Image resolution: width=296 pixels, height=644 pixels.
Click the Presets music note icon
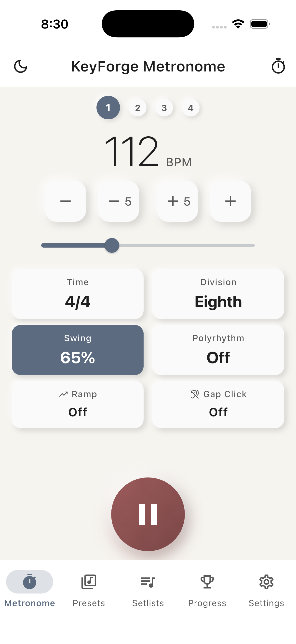point(89,582)
